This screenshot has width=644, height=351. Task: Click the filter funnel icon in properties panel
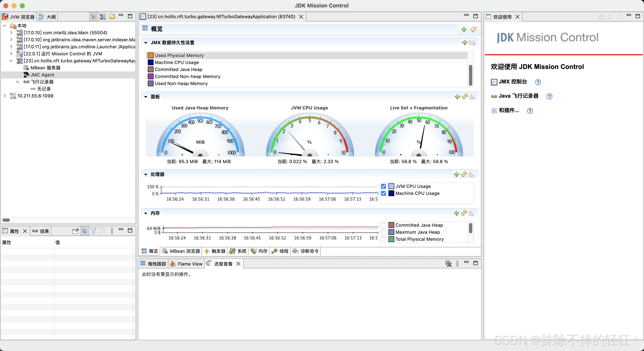(x=94, y=231)
